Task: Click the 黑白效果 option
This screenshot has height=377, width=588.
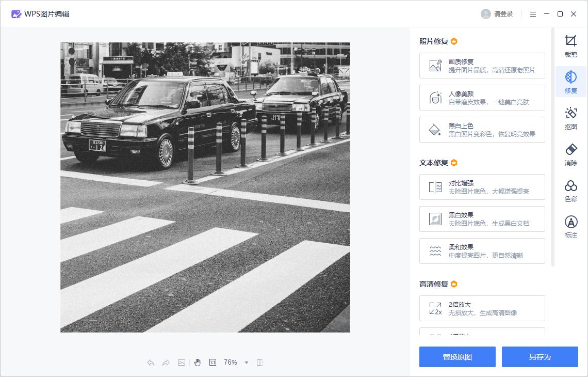Action: [x=482, y=219]
